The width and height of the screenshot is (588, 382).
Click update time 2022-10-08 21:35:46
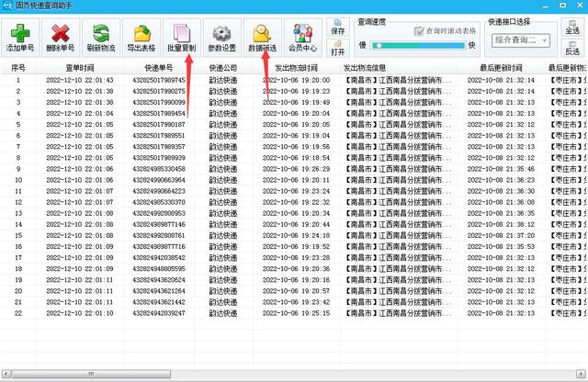pyautogui.click(x=501, y=169)
